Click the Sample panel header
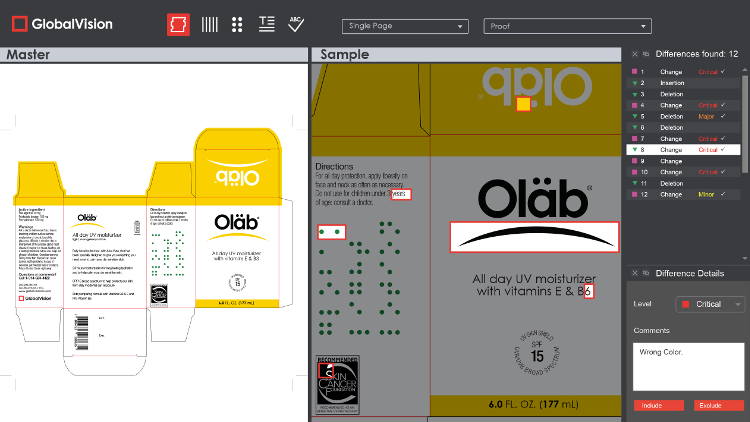750x422 pixels. 466,55
